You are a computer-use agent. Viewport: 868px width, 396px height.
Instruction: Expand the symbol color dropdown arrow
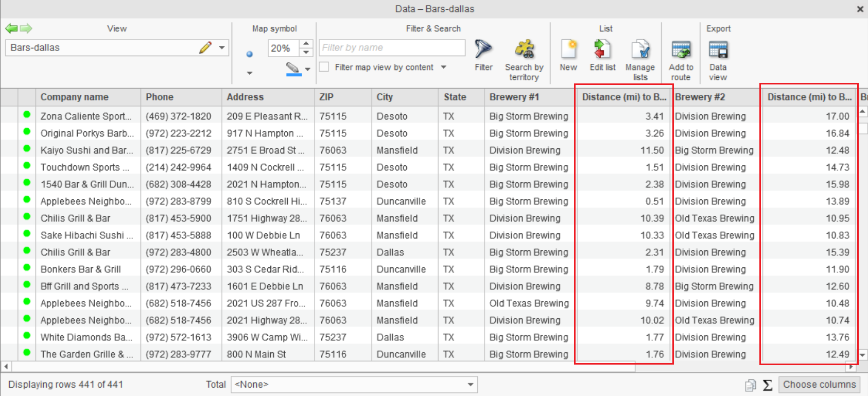(x=308, y=69)
